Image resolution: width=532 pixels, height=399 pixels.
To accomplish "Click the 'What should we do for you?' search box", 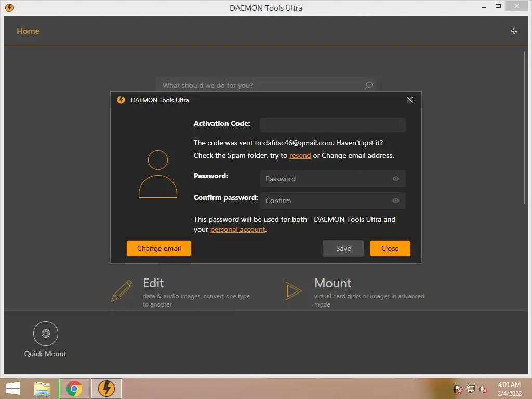I will (266, 85).
